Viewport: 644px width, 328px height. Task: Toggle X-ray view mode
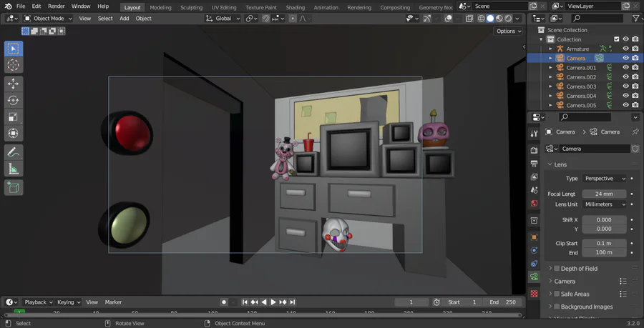(x=469, y=19)
